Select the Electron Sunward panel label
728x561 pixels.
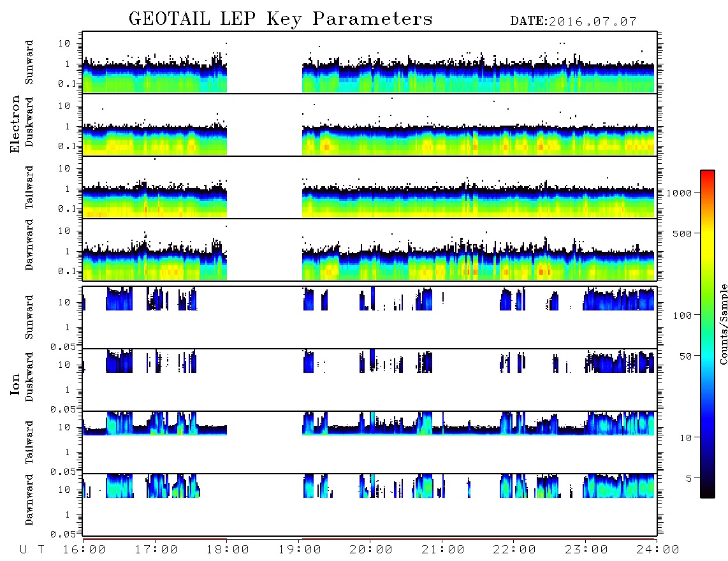pyautogui.click(x=29, y=62)
